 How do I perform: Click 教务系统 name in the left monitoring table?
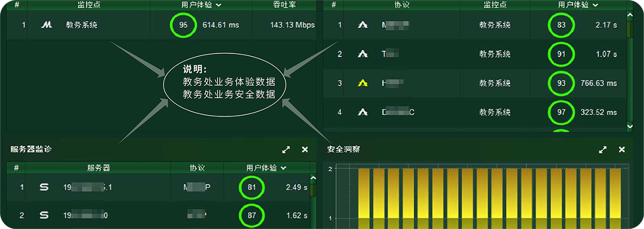[82, 25]
